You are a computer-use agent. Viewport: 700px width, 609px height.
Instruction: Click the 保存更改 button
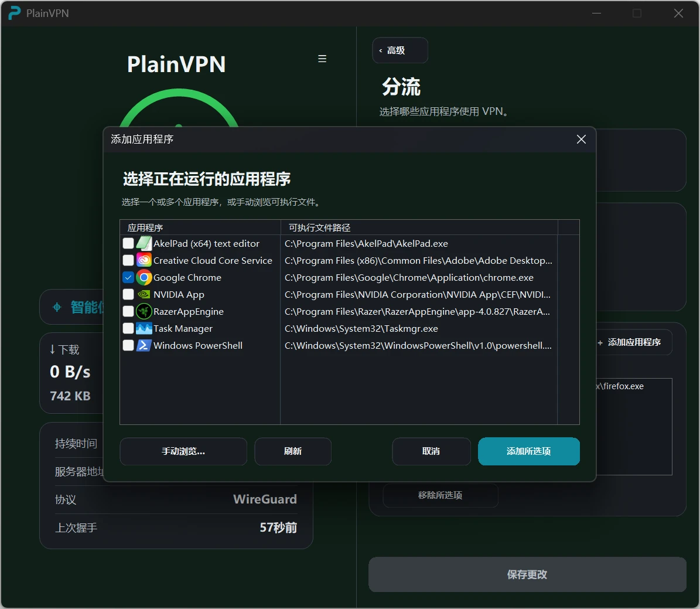click(x=527, y=574)
